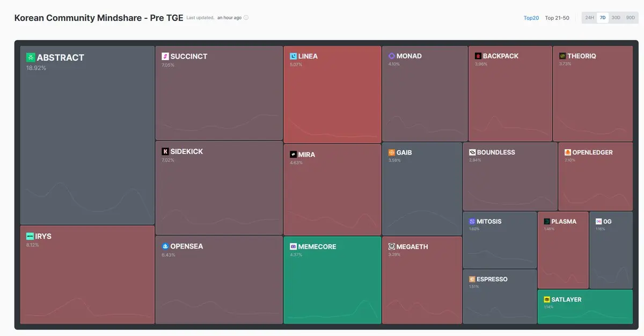Click the MEGAETH tile label
This screenshot has width=644, height=336.
[x=412, y=247]
